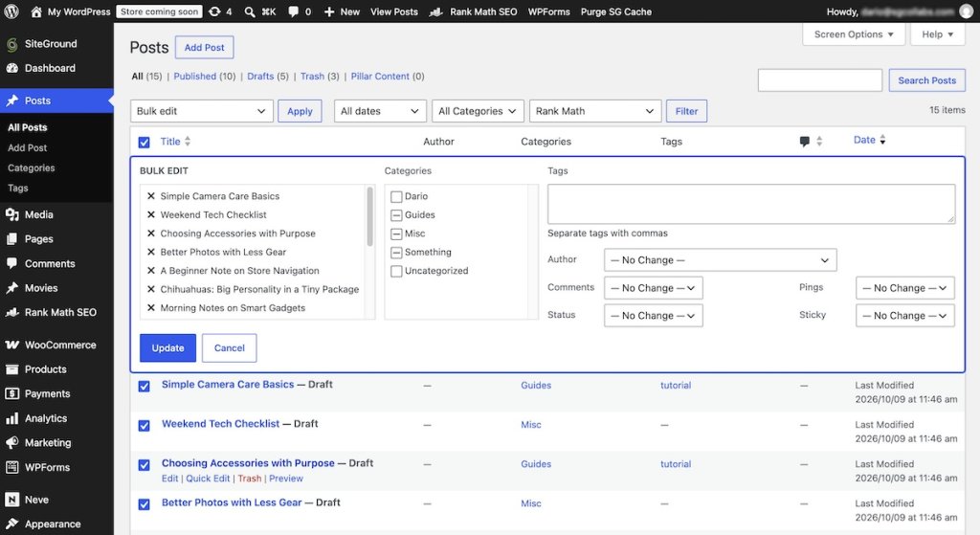This screenshot has width=980, height=535.
Task: Uncheck the Choosing Accessories with Purpose row checkbox
Action: (x=144, y=464)
